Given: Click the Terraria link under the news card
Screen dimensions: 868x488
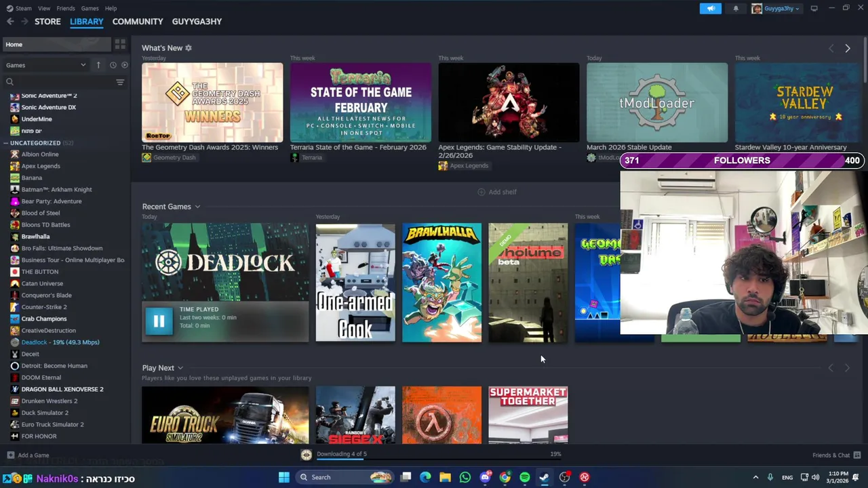Looking at the screenshot, I should coord(307,157).
